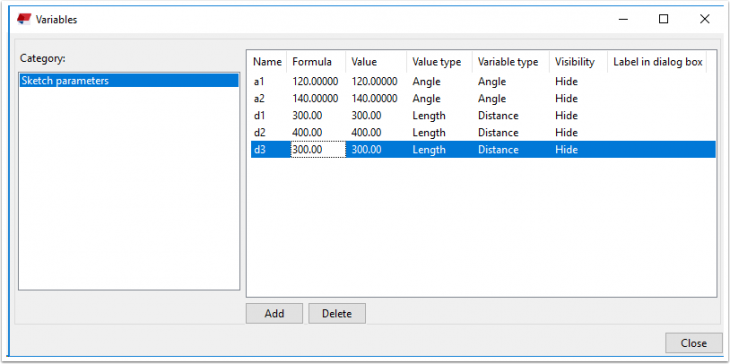Click the Value column header
Screen dimensions: 730x364
(x=376, y=62)
